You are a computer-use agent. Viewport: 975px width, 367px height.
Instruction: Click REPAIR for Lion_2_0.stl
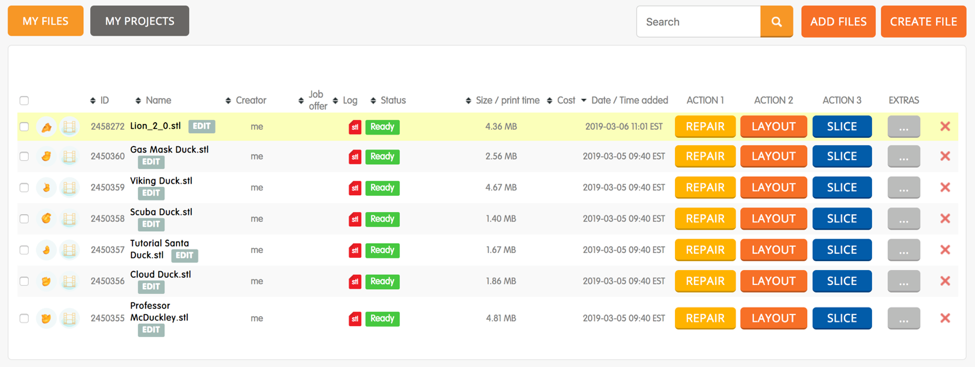point(705,127)
